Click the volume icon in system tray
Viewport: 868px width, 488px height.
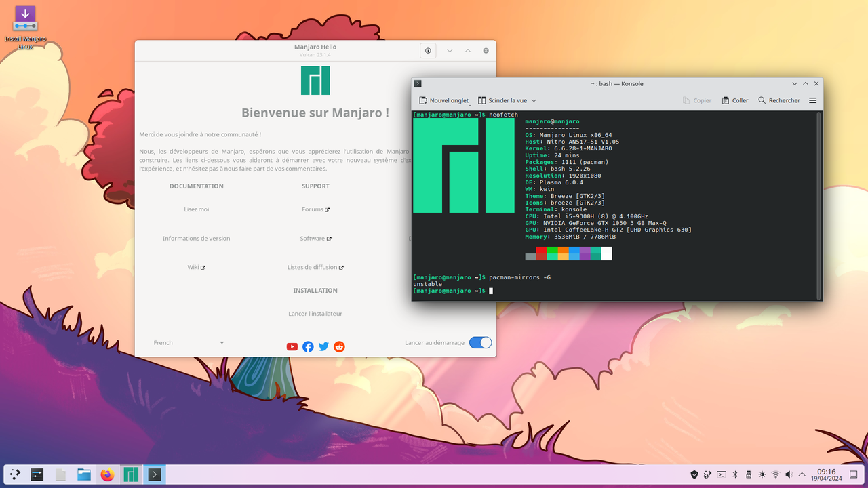click(789, 474)
